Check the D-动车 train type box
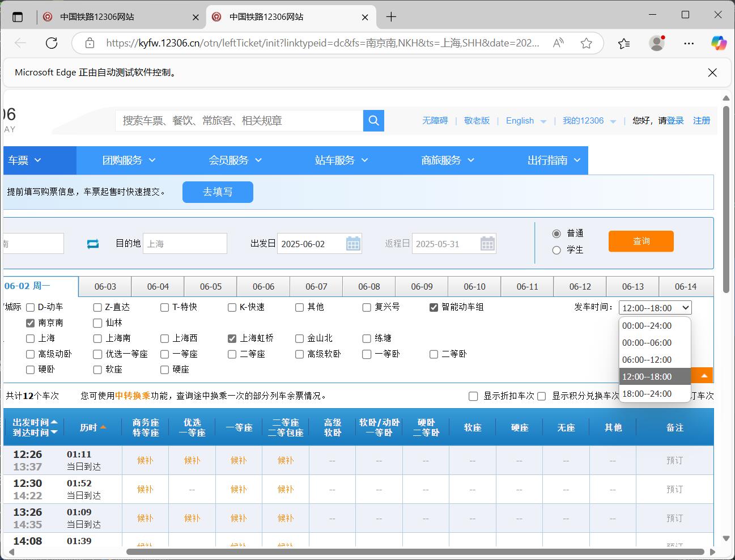The height and width of the screenshot is (560, 735). (x=31, y=307)
